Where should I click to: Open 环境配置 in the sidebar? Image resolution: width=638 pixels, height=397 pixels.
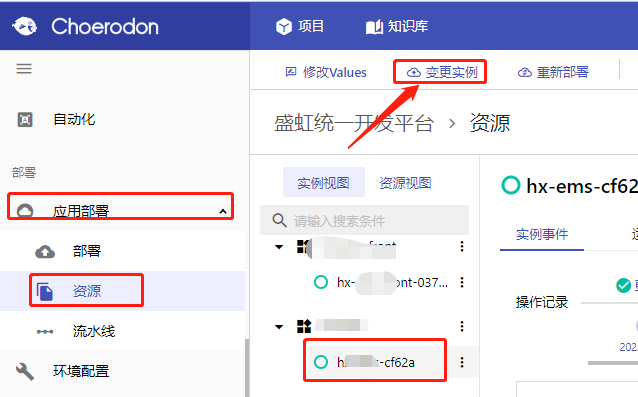[81, 371]
